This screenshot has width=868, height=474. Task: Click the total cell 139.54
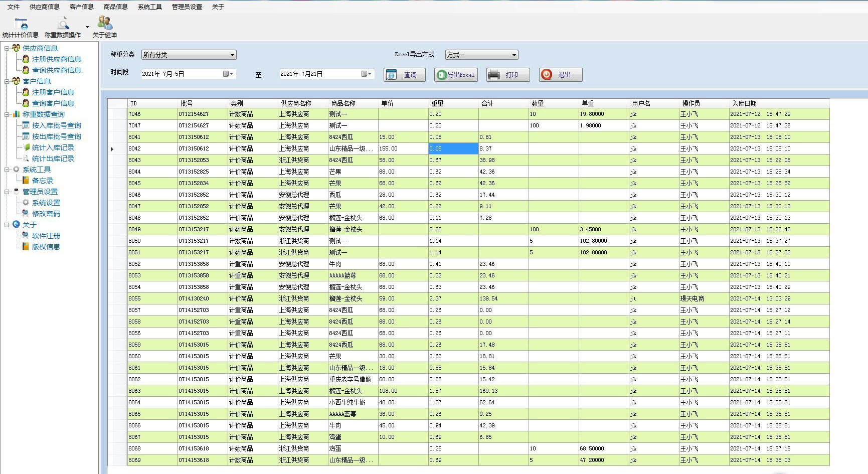503,299
